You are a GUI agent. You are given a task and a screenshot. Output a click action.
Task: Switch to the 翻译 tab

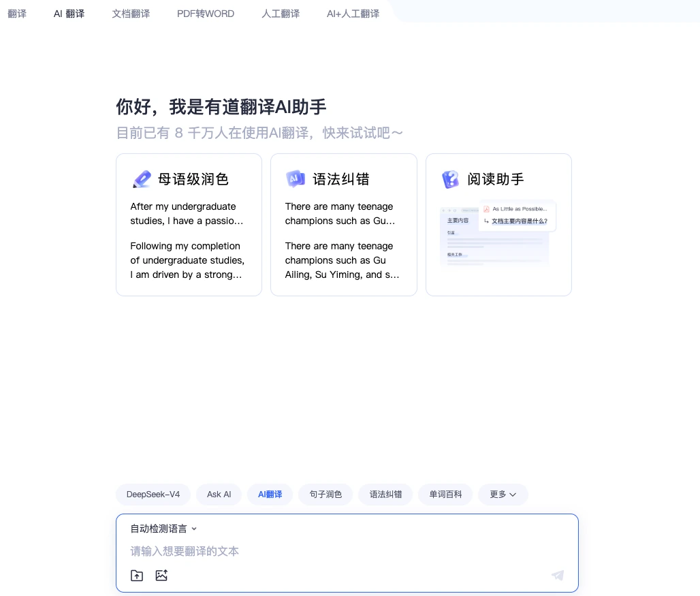pyautogui.click(x=17, y=14)
